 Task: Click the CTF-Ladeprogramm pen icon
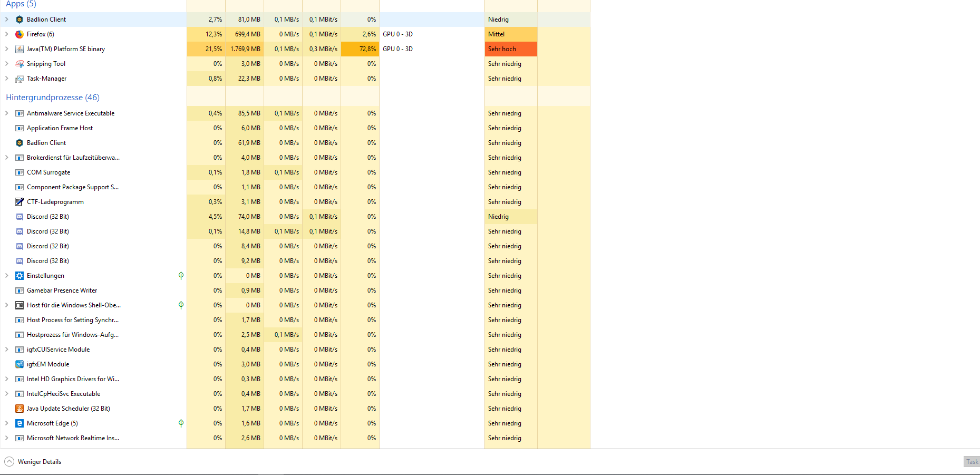pos(20,202)
